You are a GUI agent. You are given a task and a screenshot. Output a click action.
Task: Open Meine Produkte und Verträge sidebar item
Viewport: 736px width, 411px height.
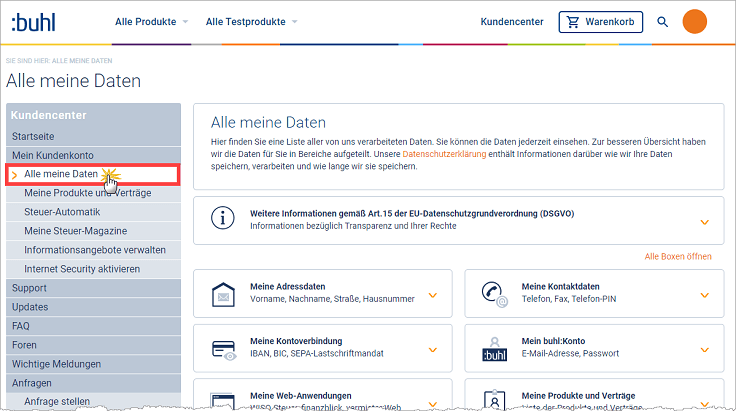[x=93, y=193]
